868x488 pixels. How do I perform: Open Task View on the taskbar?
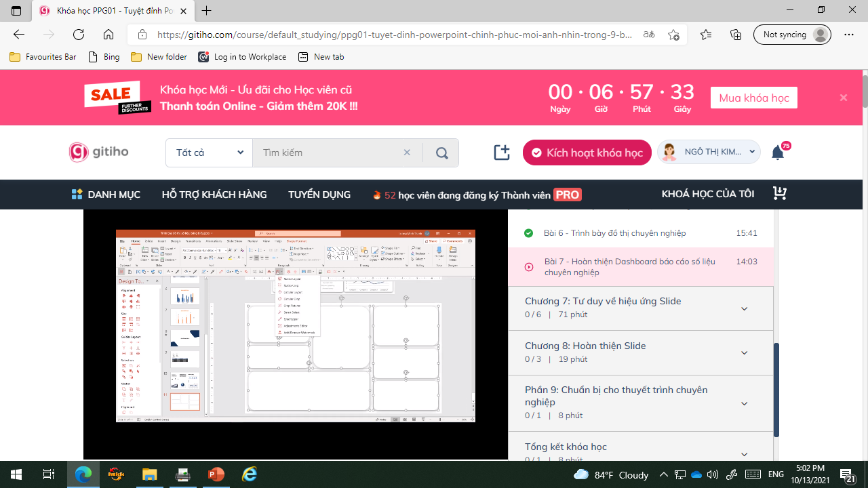(x=48, y=474)
